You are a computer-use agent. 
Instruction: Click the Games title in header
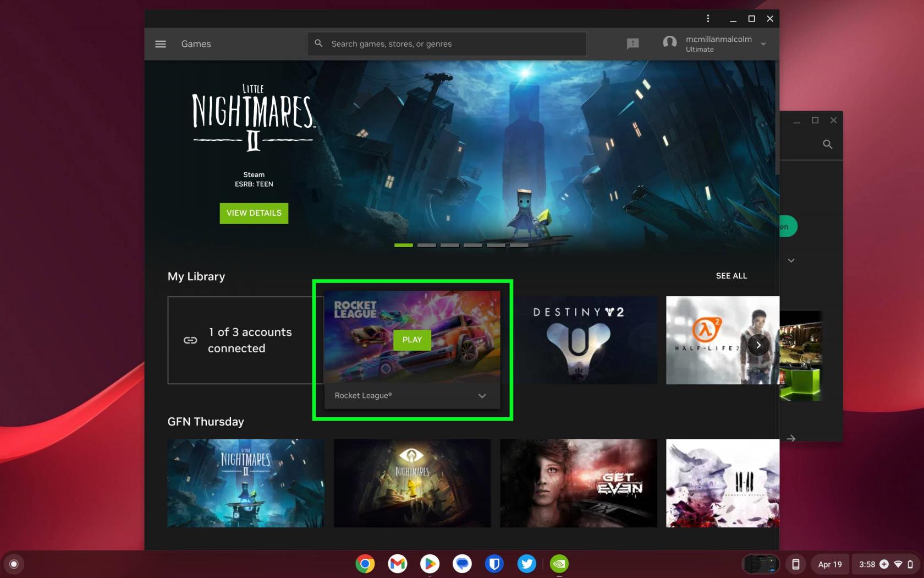tap(196, 44)
